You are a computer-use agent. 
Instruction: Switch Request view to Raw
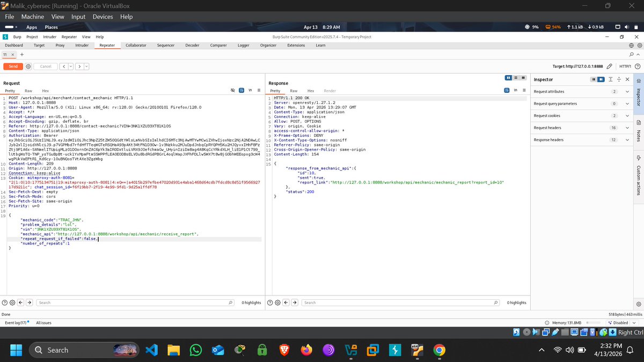point(28,91)
